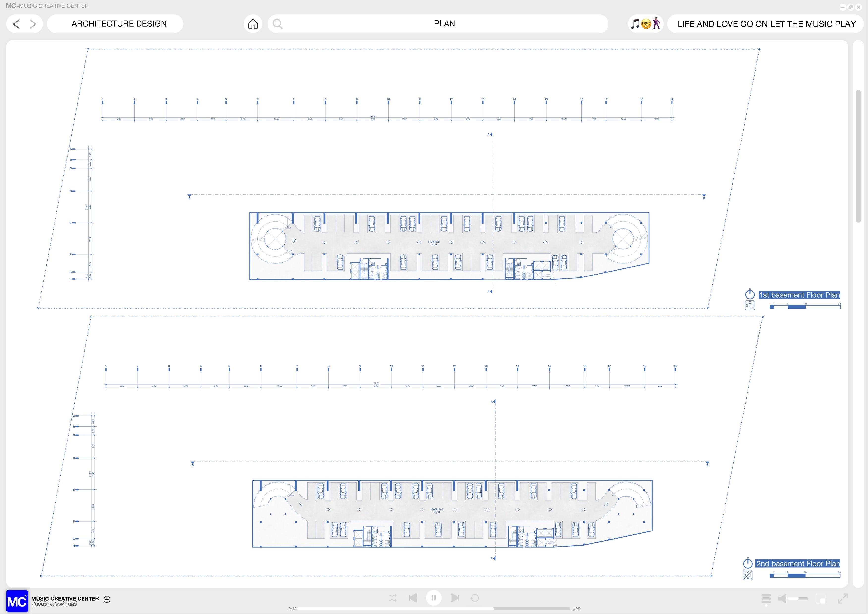Click the music emoji icons button
The width and height of the screenshot is (868, 614).
tap(646, 24)
